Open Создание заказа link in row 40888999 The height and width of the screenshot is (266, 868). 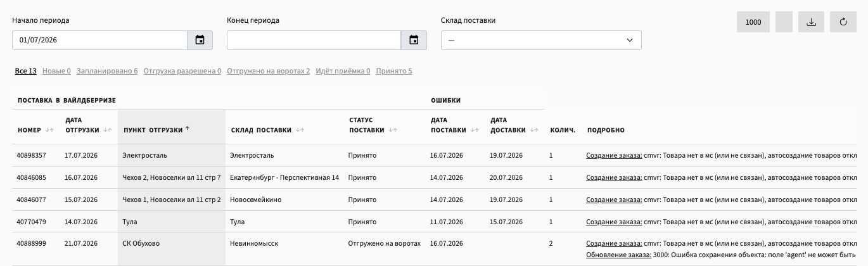click(x=614, y=243)
